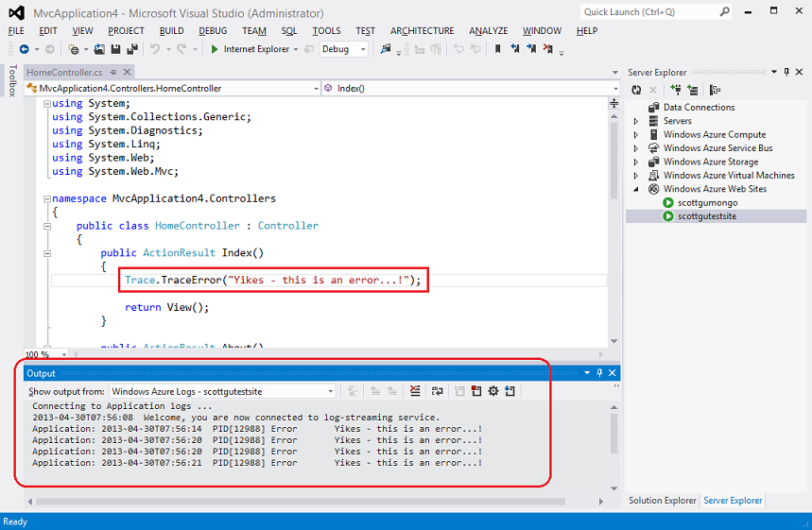This screenshot has height=530, width=812.
Task: Click the Navigate Backward arrow icon
Action: (24, 49)
